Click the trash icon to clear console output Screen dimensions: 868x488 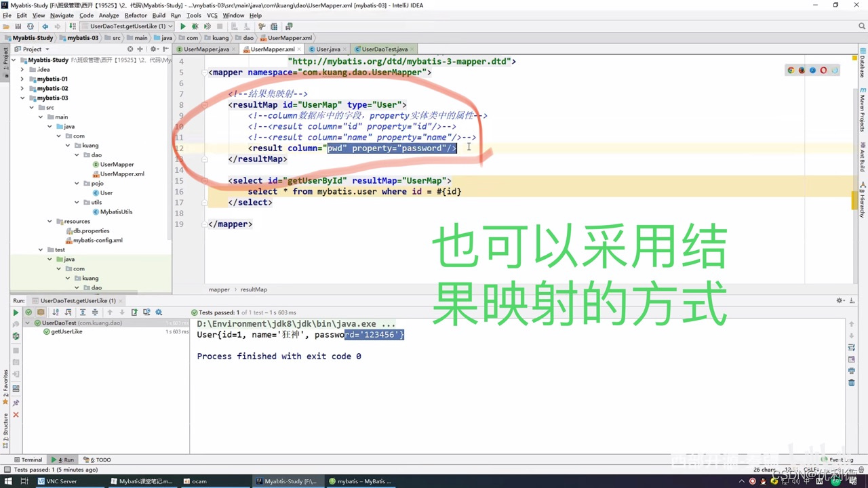click(x=852, y=382)
